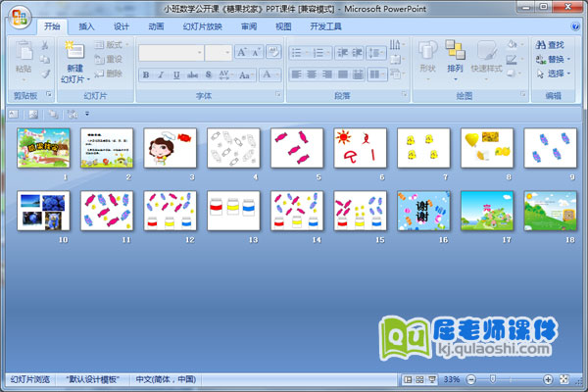Switch to the View tab
The height and width of the screenshot is (392, 588).
[283, 26]
